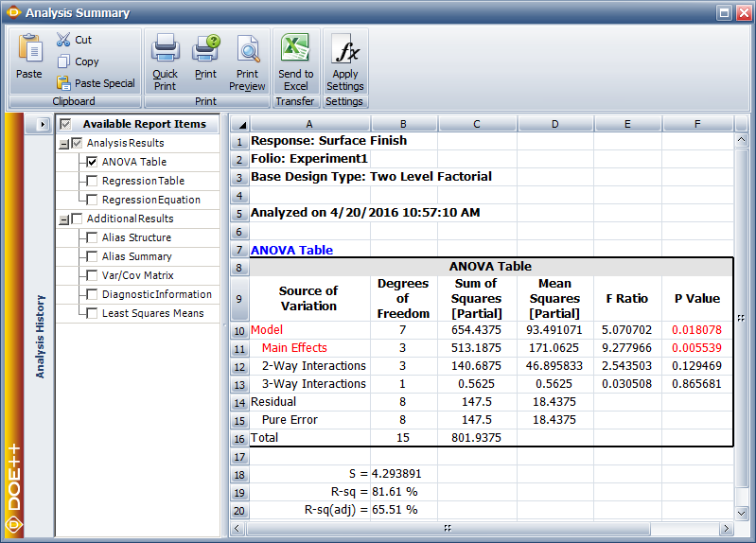
Task: Click the blue ANOVA Table link in row 7
Action: point(291,250)
